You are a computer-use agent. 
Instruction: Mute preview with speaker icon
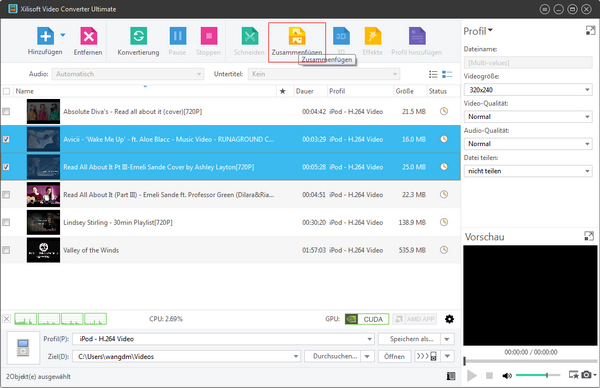(x=507, y=376)
